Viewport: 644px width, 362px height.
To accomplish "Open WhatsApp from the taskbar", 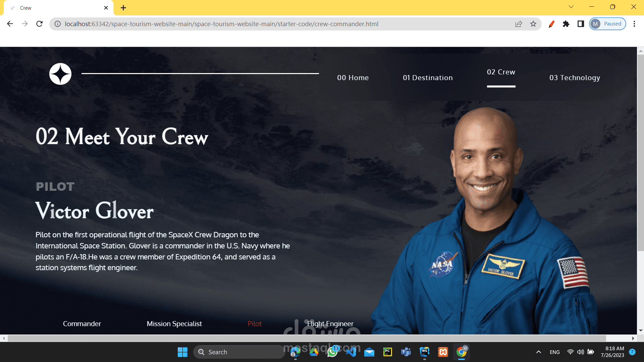I will [x=332, y=352].
